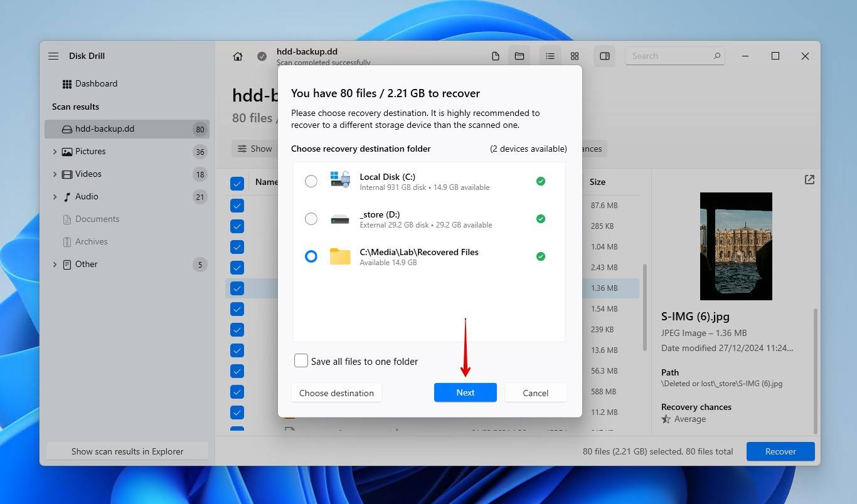The image size is (857, 504).
Task: Select _store (D:) as destination
Action: [311, 219]
